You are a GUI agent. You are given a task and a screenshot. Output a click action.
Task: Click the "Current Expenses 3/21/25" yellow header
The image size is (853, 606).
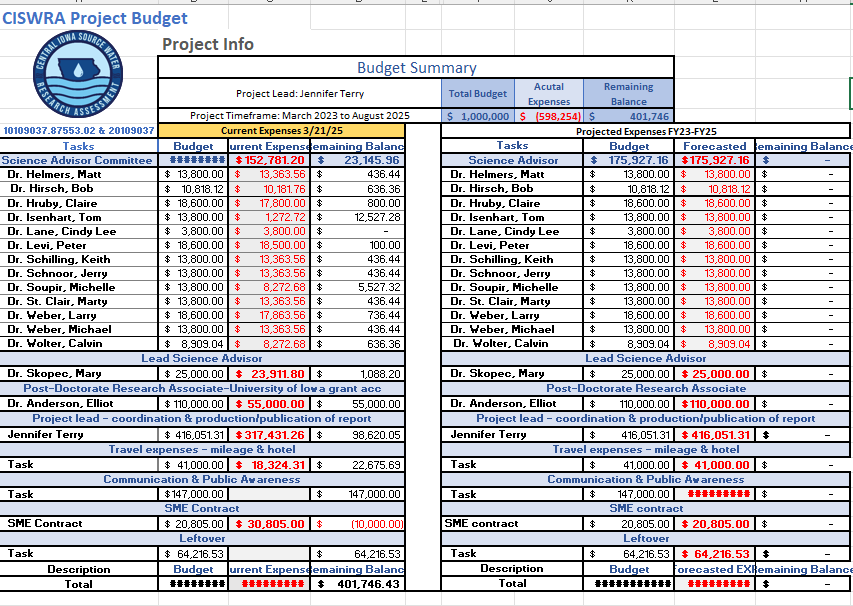[x=282, y=131]
